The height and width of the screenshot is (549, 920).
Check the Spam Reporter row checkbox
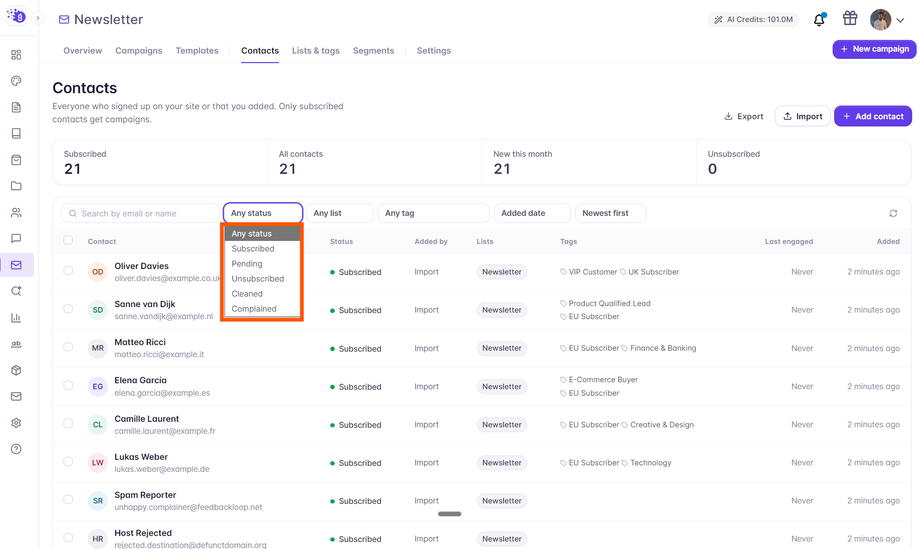click(x=68, y=500)
